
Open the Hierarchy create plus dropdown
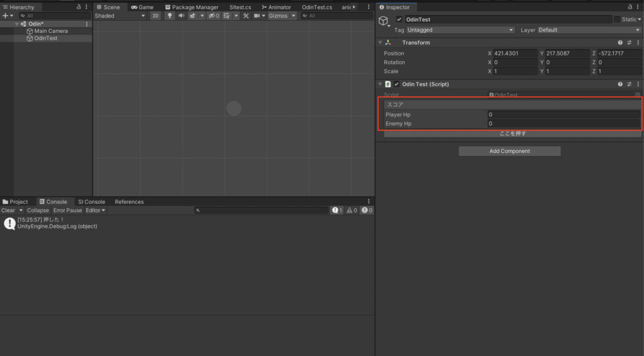click(8, 16)
